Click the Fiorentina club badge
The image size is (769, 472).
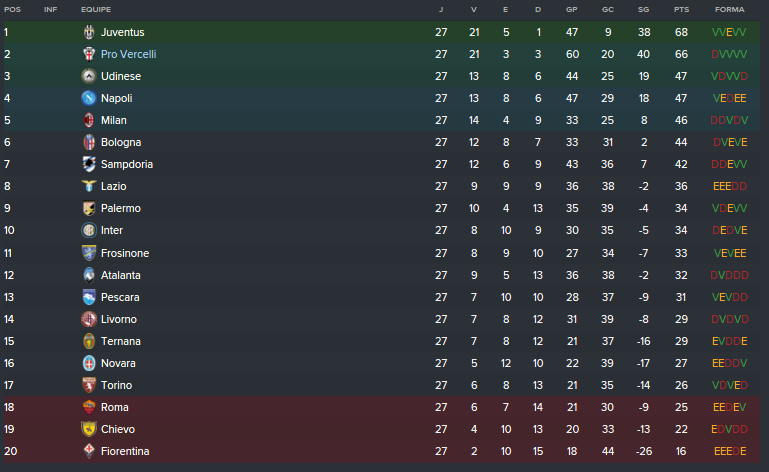coord(89,451)
